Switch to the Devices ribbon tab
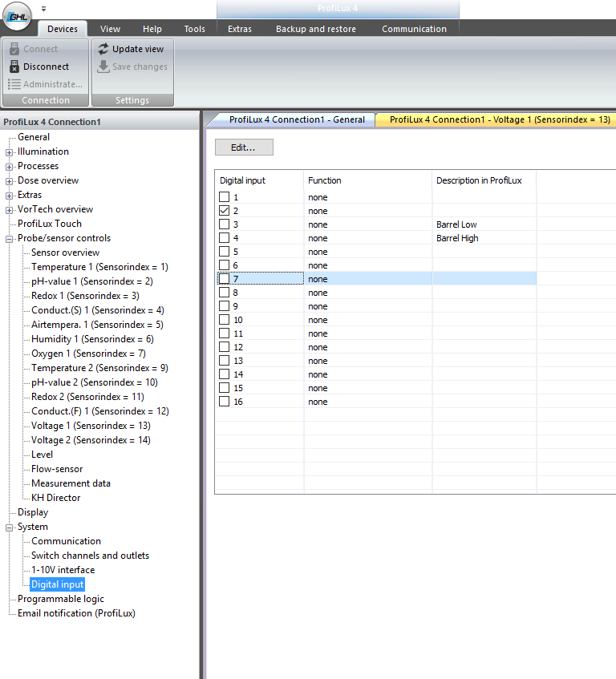This screenshot has height=679, width=616. click(x=63, y=29)
